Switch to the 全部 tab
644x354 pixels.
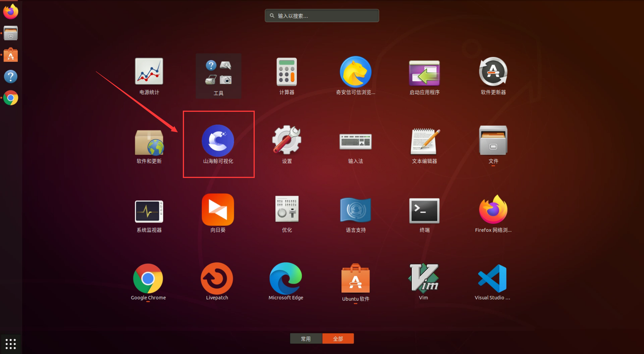[x=338, y=339]
